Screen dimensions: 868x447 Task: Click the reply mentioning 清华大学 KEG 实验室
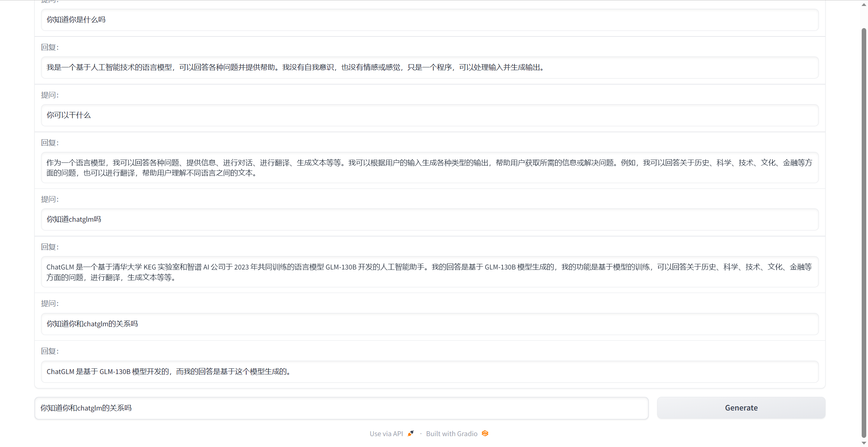click(x=430, y=272)
